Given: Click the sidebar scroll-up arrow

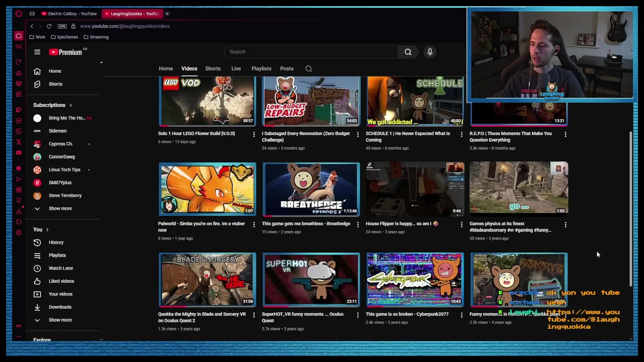Looking at the screenshot, I should pos(101,63).
